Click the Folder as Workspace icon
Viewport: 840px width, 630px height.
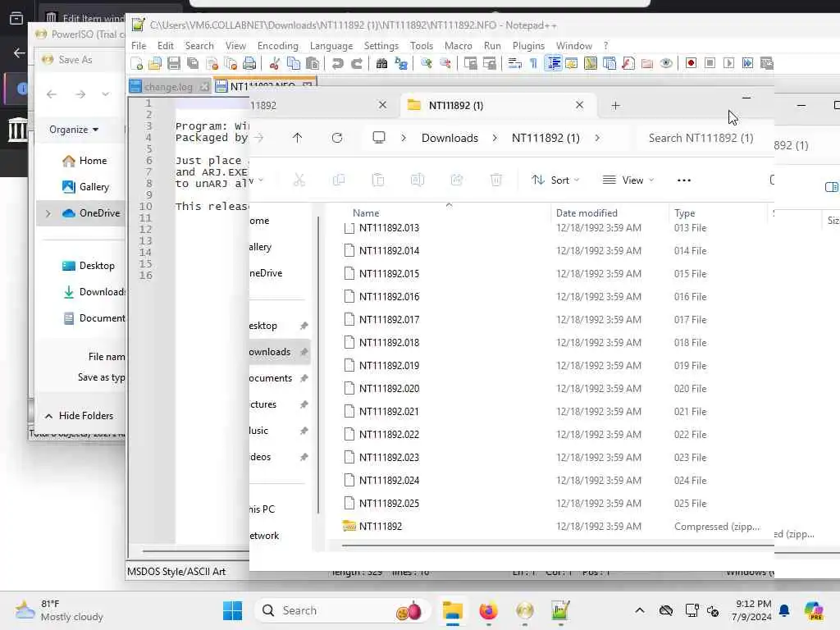(x=647, y=64)
